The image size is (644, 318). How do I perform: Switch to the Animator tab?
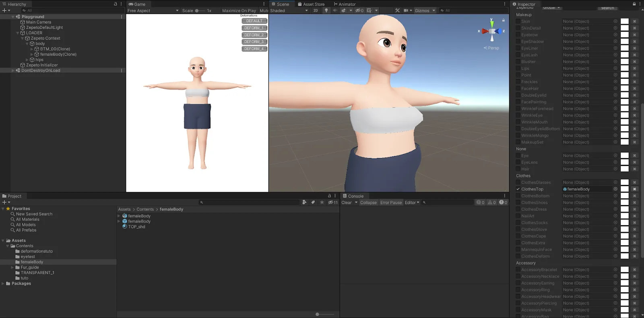[345, 4]
